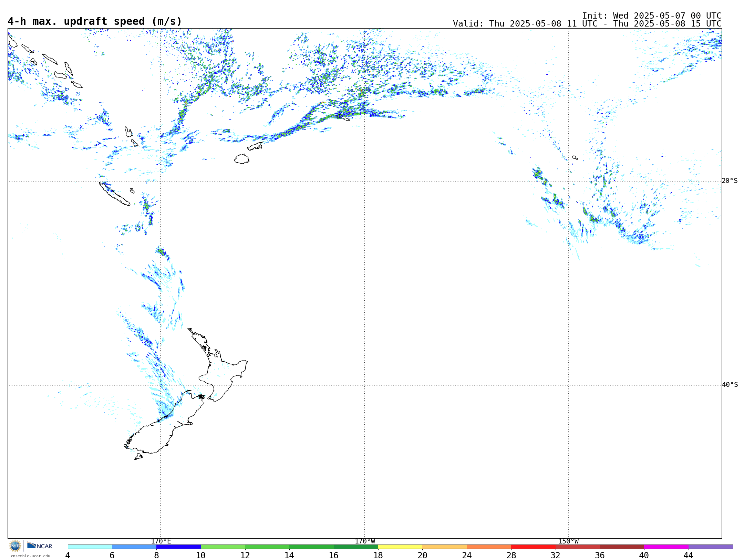Viewport: 744px width, 560px height.
Task: Click the New Caledonia island outline
Action: pyautogui.click(x=114, y=194)
